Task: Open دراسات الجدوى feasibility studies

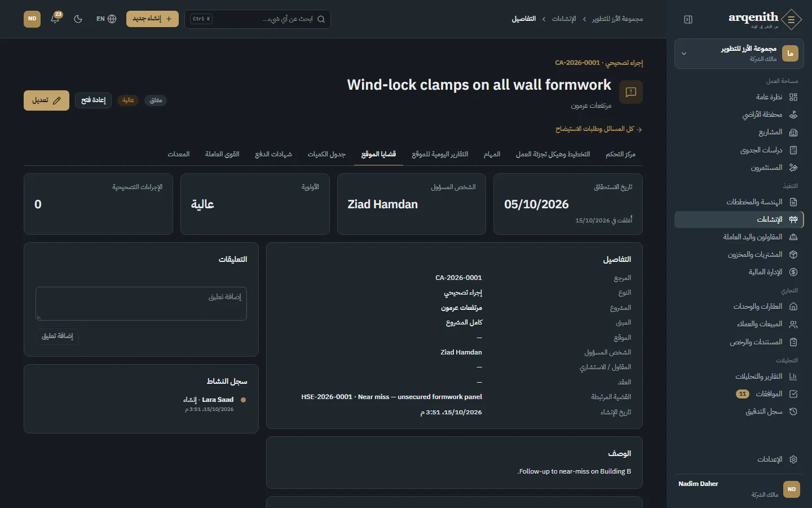Action: (x=738, y=150)
